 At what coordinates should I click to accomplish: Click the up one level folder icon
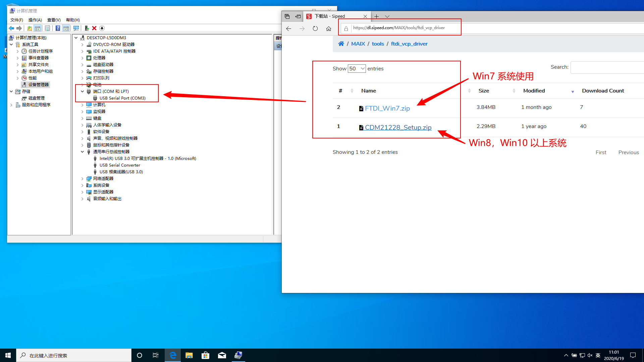(x=30, y=28)
